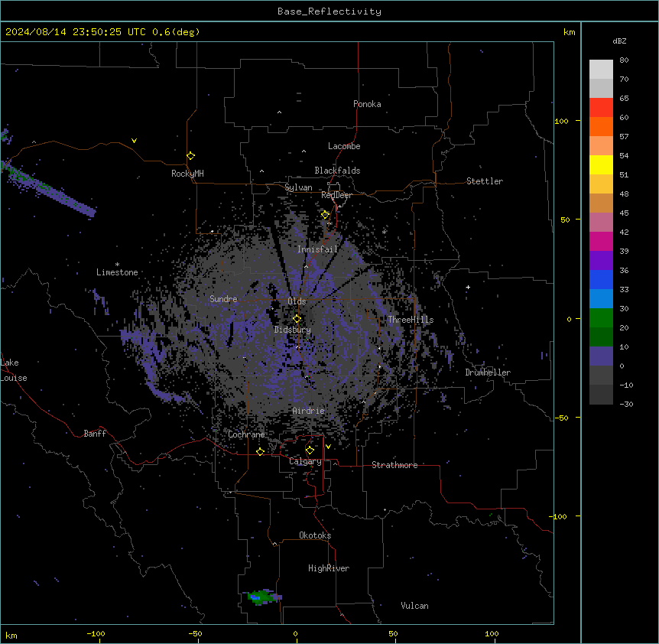Select the royal blue swatch below 36 dBZ
The image size is (659, 644).
click(601, 279)
